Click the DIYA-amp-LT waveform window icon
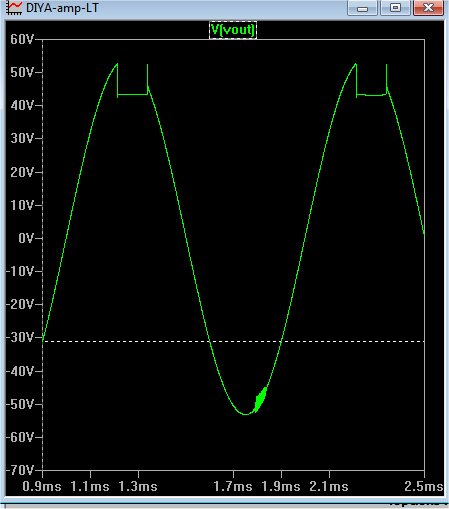This screenshot has height=509, width=449. coord(14,8)
